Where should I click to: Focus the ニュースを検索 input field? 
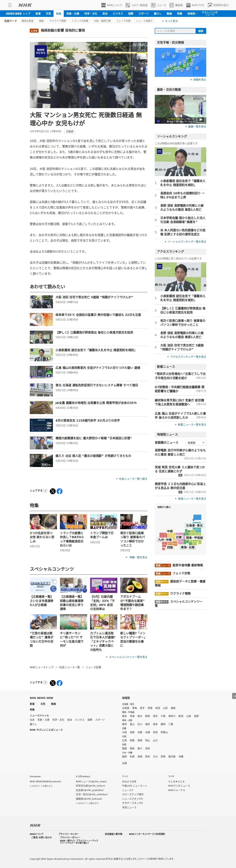[x=175, y=31]
